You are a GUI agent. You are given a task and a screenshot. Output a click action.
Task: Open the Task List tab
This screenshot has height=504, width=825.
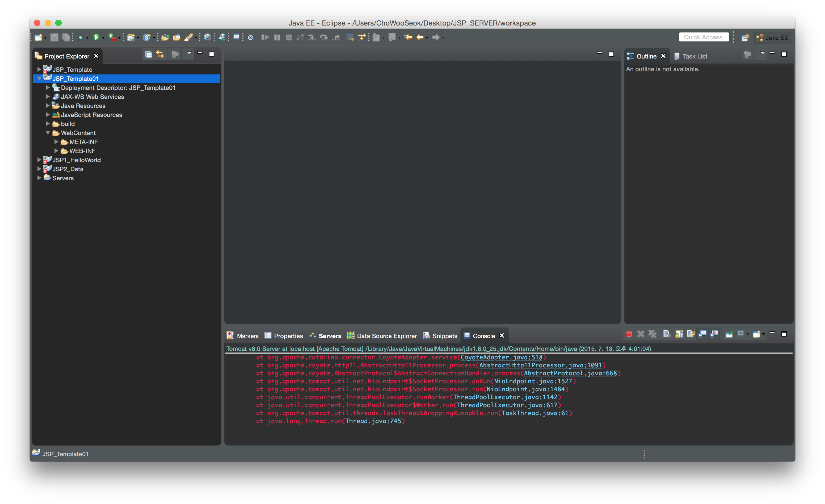pyautogui.click(x=695, y=56)
